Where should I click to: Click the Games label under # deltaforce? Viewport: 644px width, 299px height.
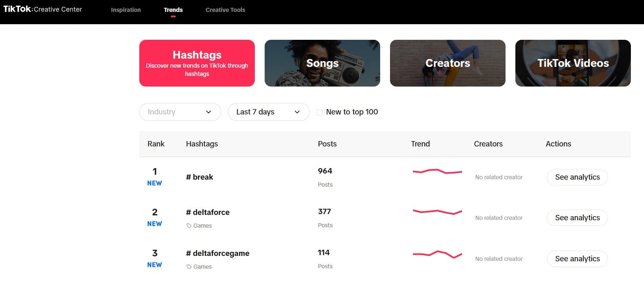(202, 226)
